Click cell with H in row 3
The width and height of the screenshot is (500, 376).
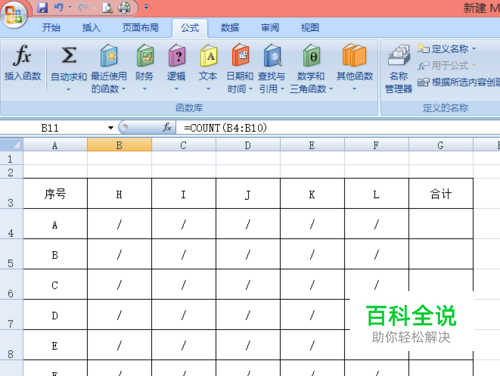click(119, 194)
